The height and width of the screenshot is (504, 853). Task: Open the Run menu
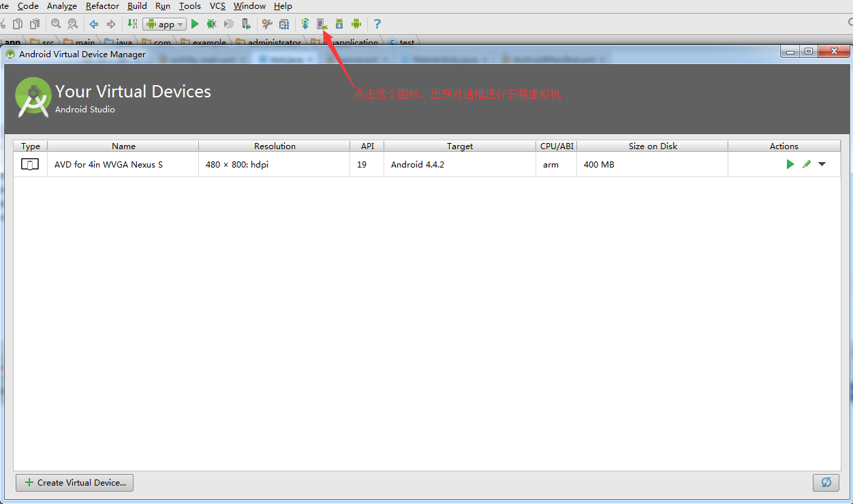coord(163,6)
